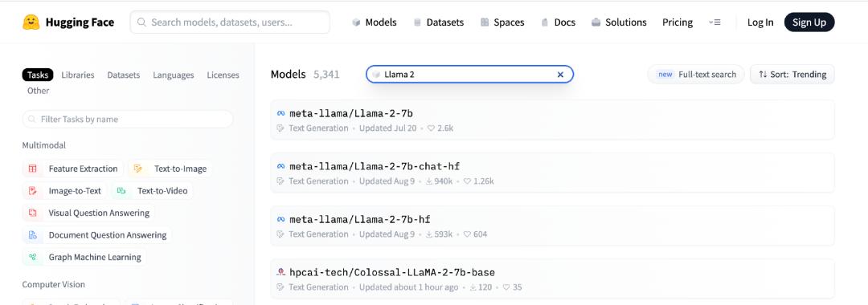Enable new Full-text search
The width and height of the screenshot is (868, 305).
click(696, 75)
